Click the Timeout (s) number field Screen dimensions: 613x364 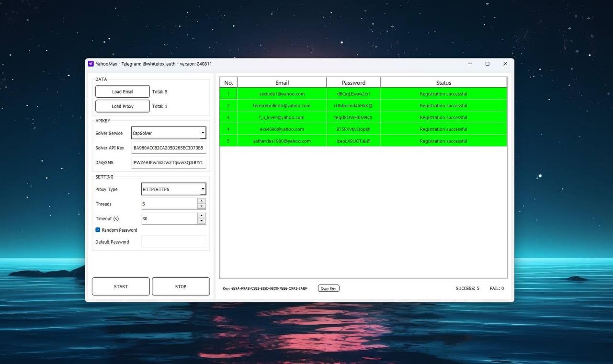pyautogui.click(x=169, y=218)
